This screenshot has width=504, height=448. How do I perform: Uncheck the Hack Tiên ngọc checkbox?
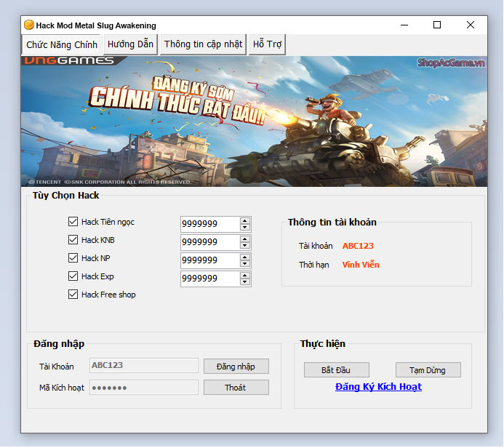coord(73,222)
